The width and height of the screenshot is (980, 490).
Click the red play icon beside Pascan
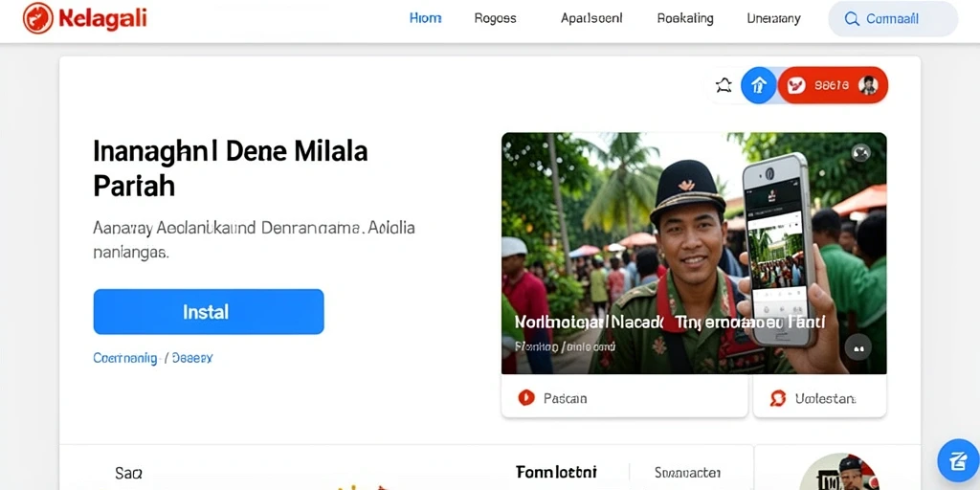(x=526, y=397)
